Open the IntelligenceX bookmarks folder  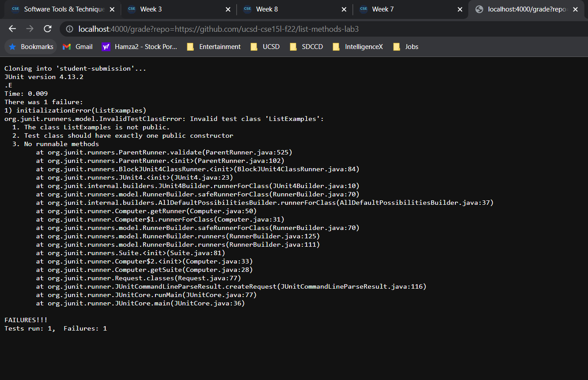tap(358, 47)
